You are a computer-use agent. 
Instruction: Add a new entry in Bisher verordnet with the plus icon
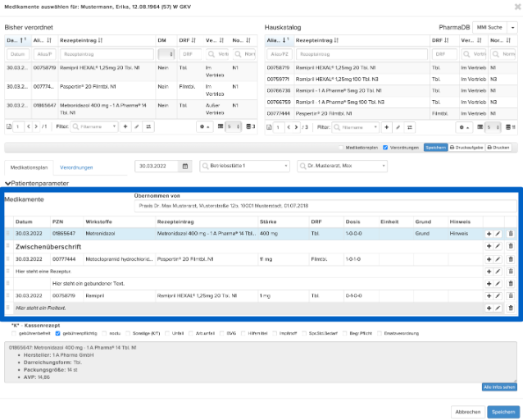[125, 126]
